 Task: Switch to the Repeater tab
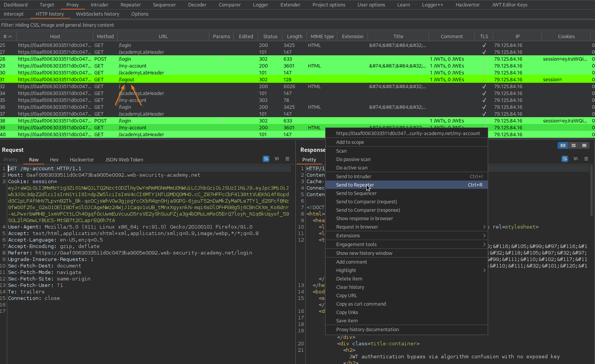point(131,5)
